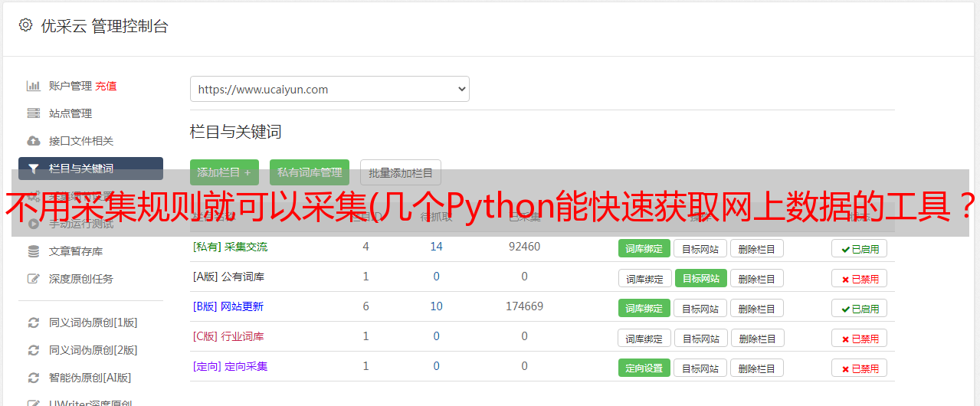This screenshot has height=406, width=980.
Task: Click the red 充值 link
Action: [107, 86]
